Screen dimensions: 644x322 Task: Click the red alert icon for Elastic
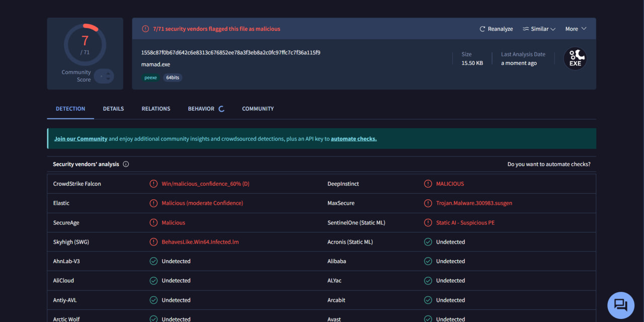click(x=153, y=203)
